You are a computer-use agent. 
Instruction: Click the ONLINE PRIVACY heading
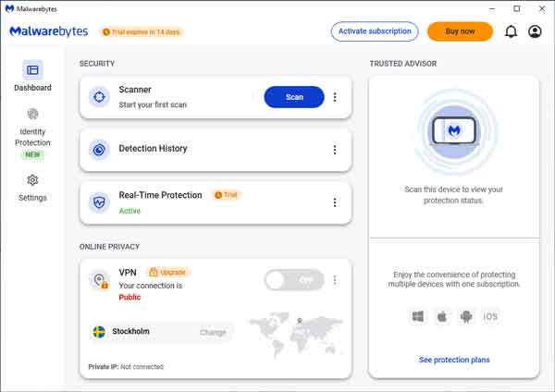109,247
